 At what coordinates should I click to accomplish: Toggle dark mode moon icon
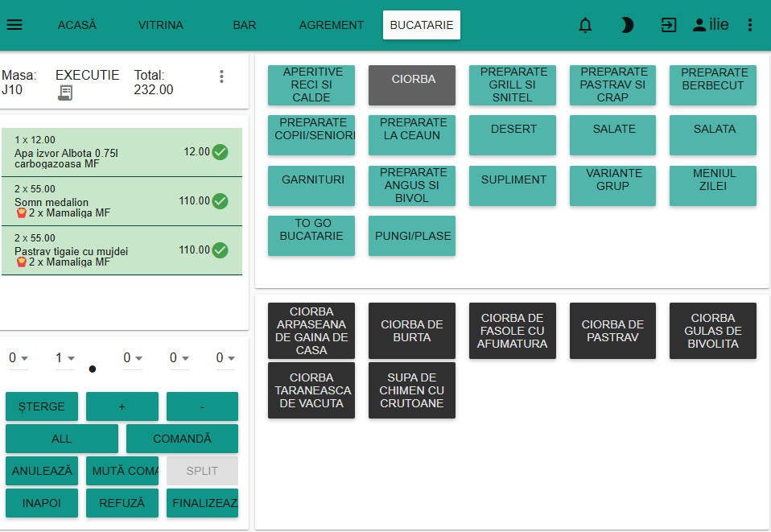[x=627, y=25]
